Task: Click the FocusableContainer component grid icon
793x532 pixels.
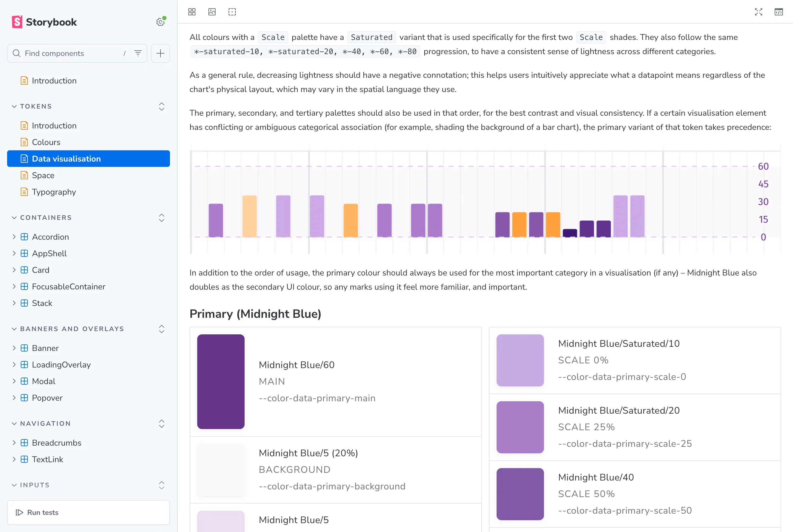Action: click(24, 287)
